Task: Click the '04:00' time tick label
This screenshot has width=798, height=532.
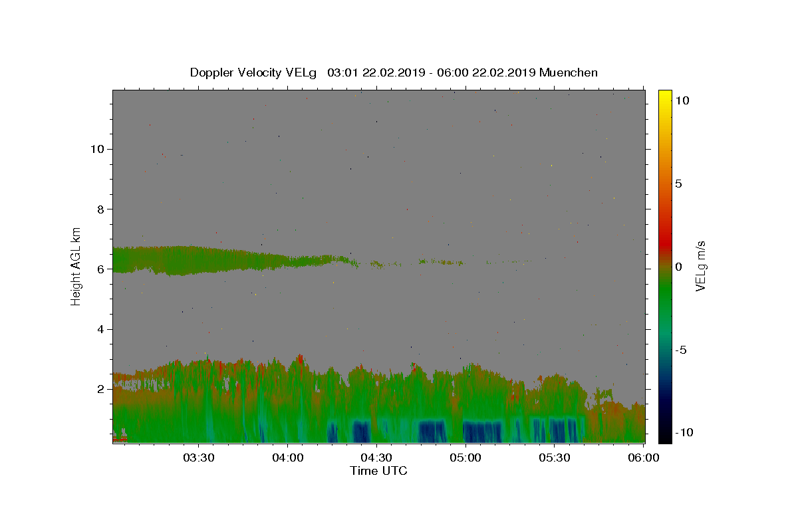Action: click(288, 458)
